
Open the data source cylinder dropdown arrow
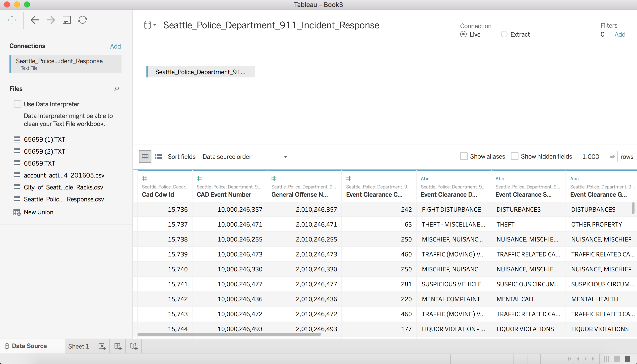coord(155,25)
